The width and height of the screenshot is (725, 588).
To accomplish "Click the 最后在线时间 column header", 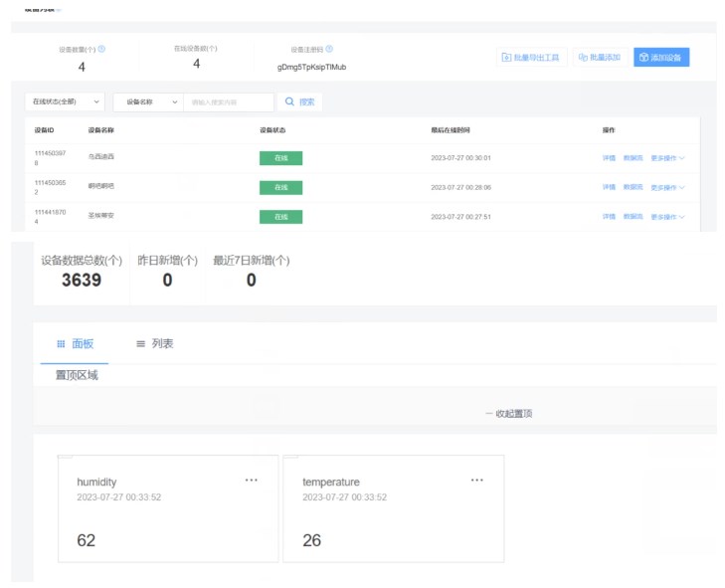I will pos(451,130).
